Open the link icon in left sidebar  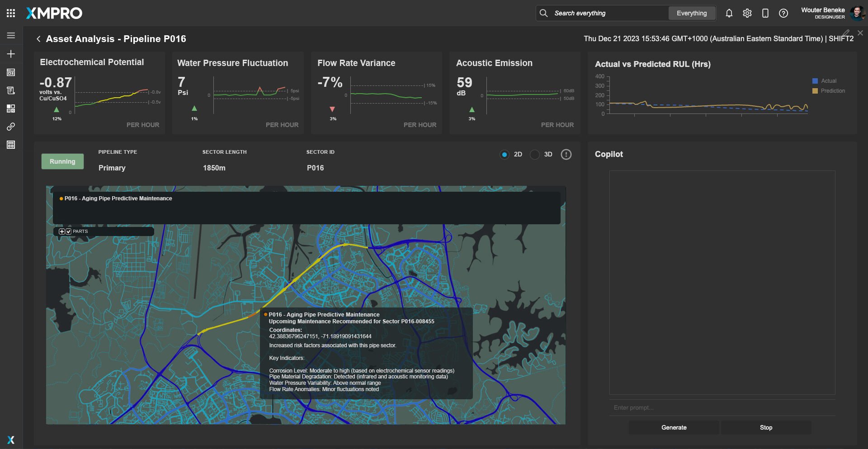click(11, 127)
